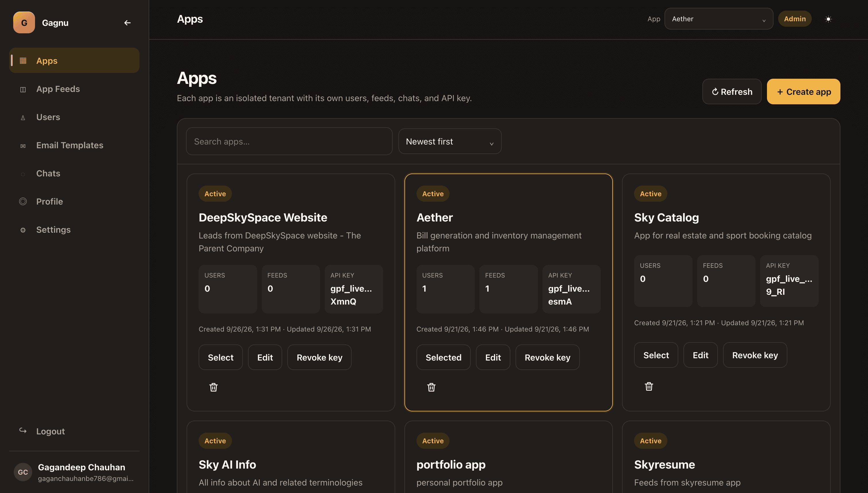This screenshot has height=493, width=868.
Task: Click the Refresh button
Action: click(732, 92)
